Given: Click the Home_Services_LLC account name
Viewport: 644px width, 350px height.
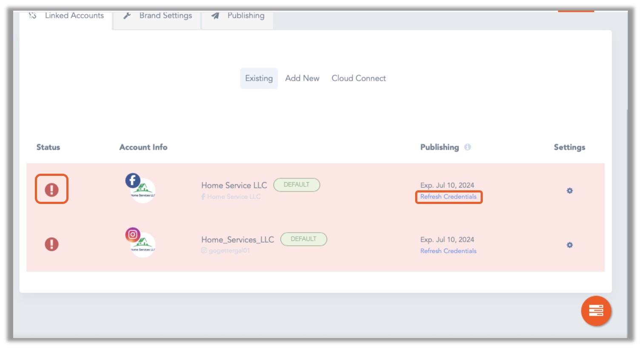Looking at the screenshot, I should pos(237,240).
